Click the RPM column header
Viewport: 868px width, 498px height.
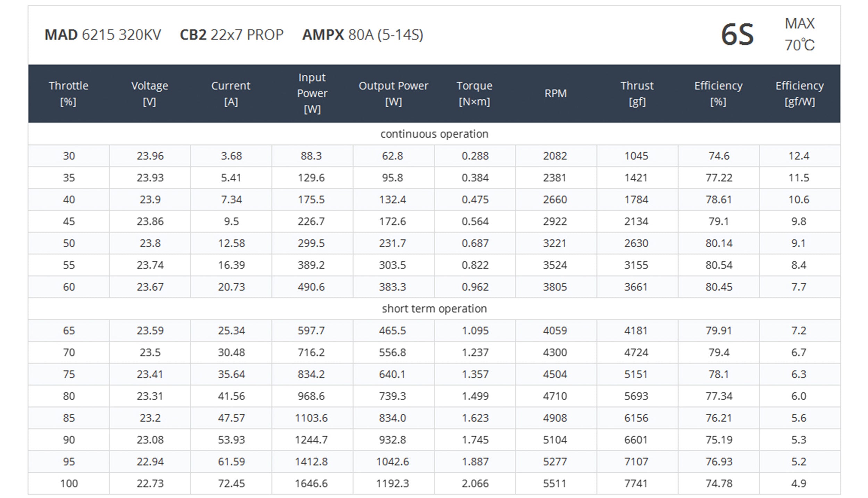tap(556, 93)
